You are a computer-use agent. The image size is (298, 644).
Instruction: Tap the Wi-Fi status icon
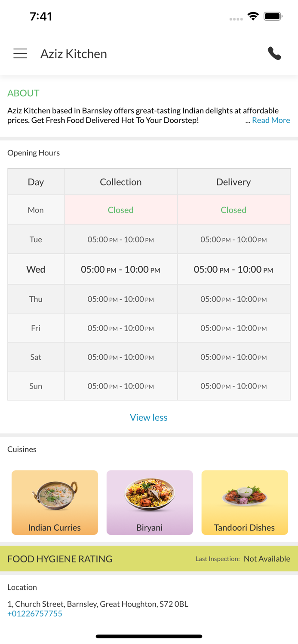[x=253, y=16]
